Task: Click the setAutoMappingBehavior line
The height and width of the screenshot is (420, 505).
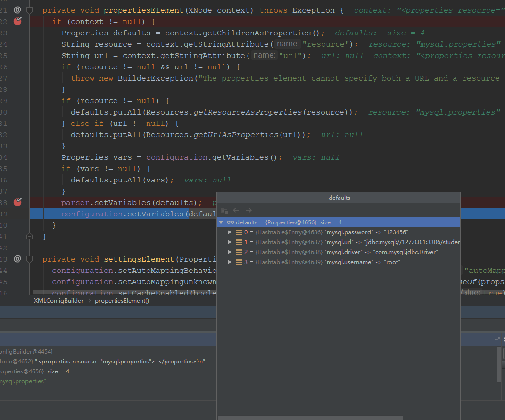Action: pyautogui.click(x=134, y=271)
